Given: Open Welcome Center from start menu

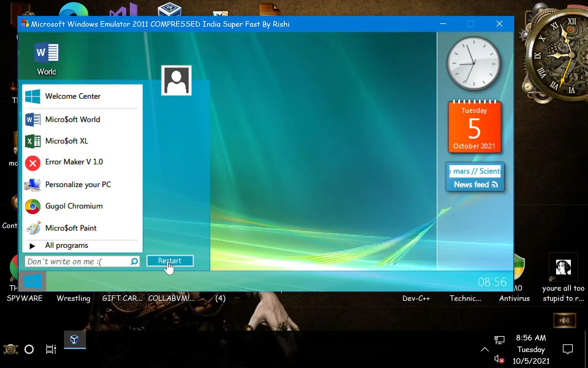Looking at the screenshot, I should pyautogui.click(x=73, y=96).
